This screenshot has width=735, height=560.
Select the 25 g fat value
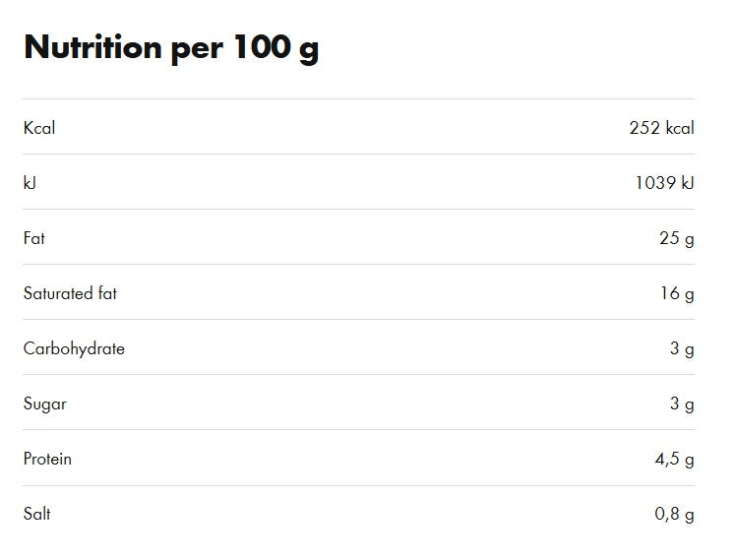pos(676,238)
